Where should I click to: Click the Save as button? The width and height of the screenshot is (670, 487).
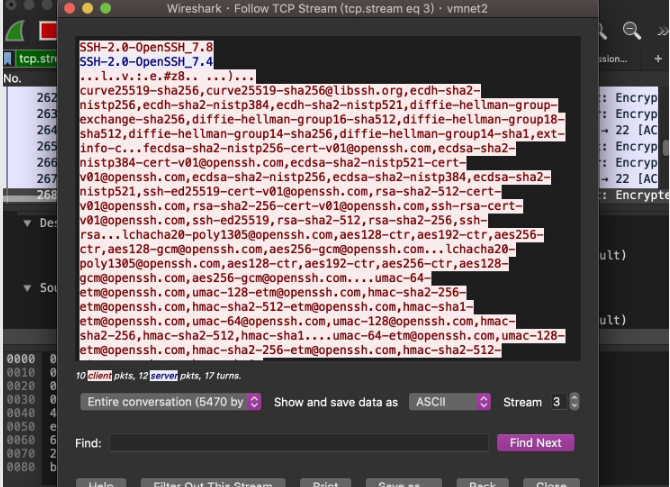tap(404, 483)
